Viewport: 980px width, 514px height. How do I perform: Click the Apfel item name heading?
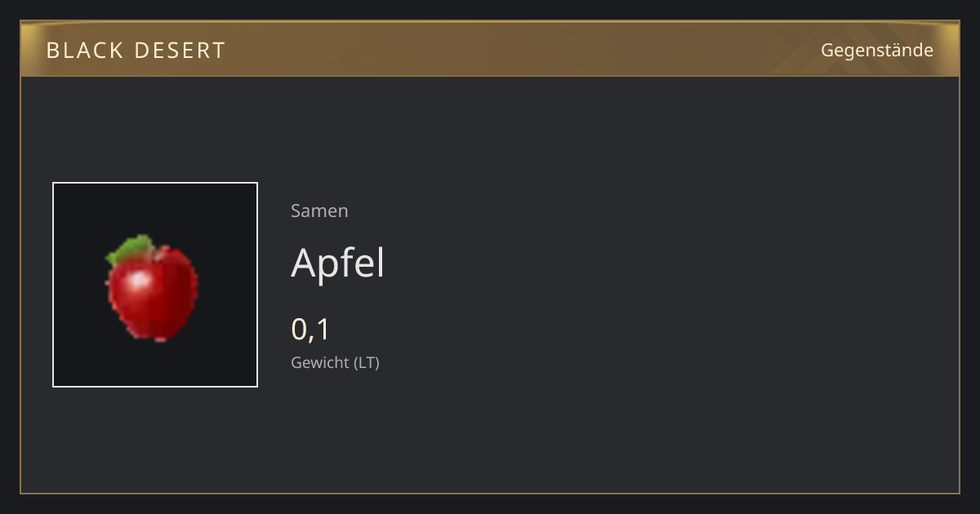[x=337, y=263]
